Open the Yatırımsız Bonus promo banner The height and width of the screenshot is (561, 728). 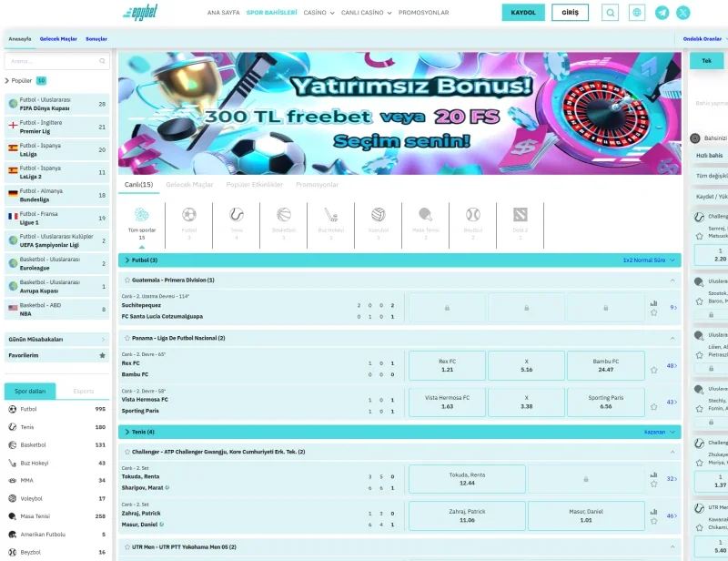[399, 114]
